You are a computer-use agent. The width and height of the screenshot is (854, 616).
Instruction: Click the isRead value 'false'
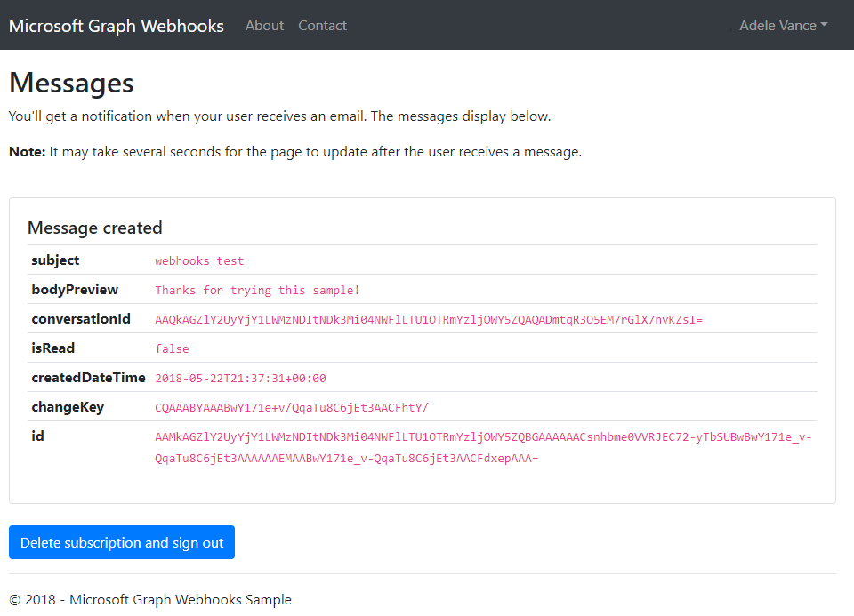172,348
